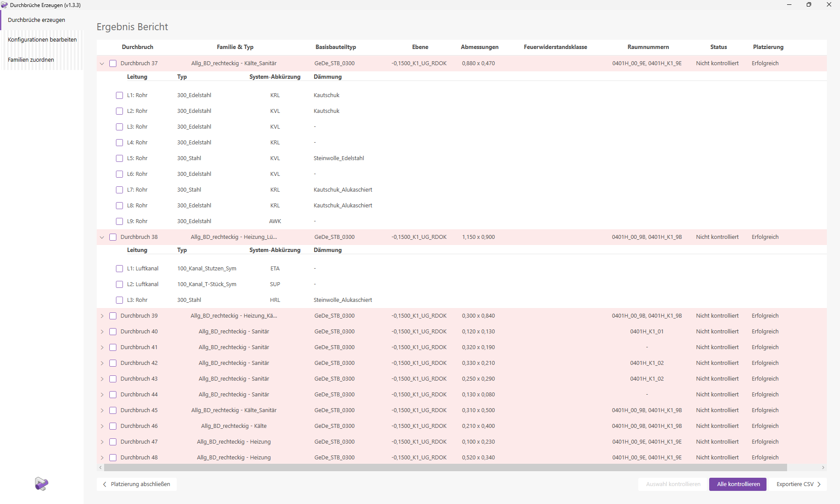Open the Konfigurationen bearbeiten section
This screenshot has width=840, height=504.
pos(42,39)
